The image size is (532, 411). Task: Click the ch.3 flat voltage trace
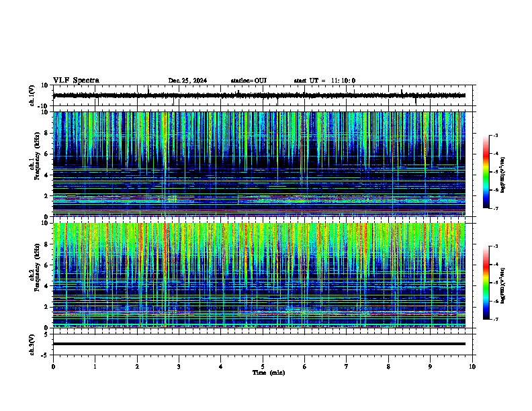click(x=259, y=344)
